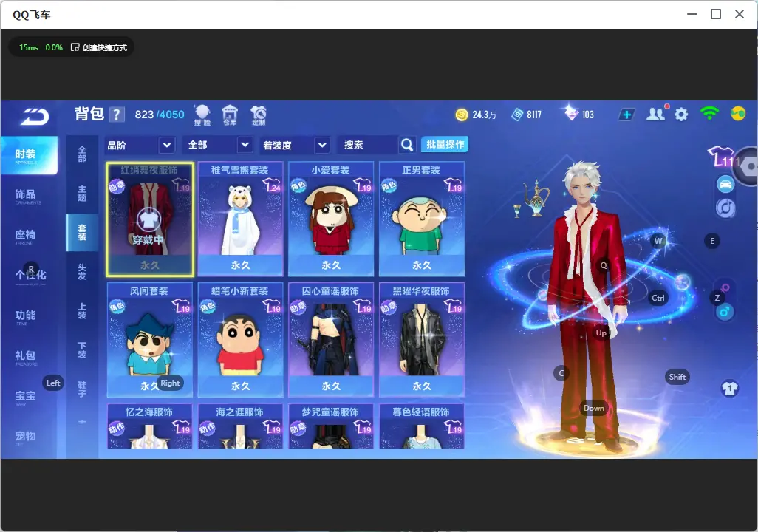Click the 823/4050 capacity counter
Viewport: 758px width, 532px height.
[160, 115]
